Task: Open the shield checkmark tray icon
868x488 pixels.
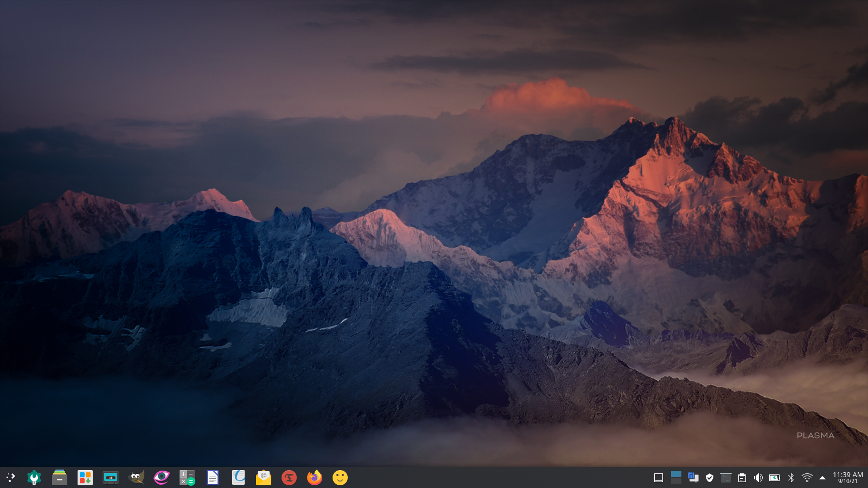Action: (710, 478)
